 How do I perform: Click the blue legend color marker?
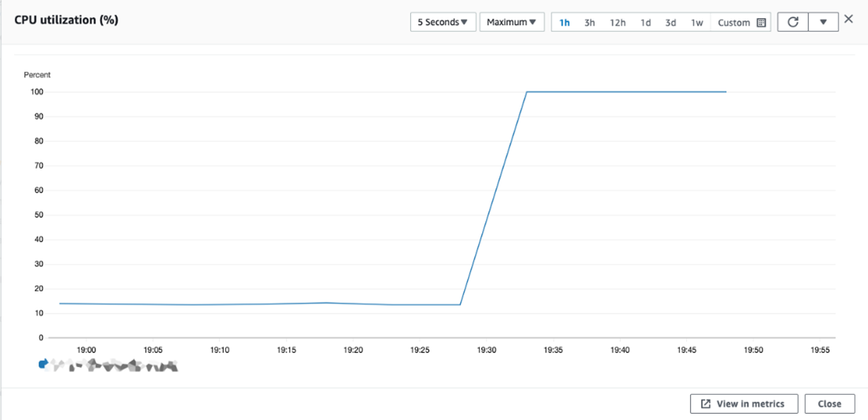pyautogui.click(x=43, y=364)
